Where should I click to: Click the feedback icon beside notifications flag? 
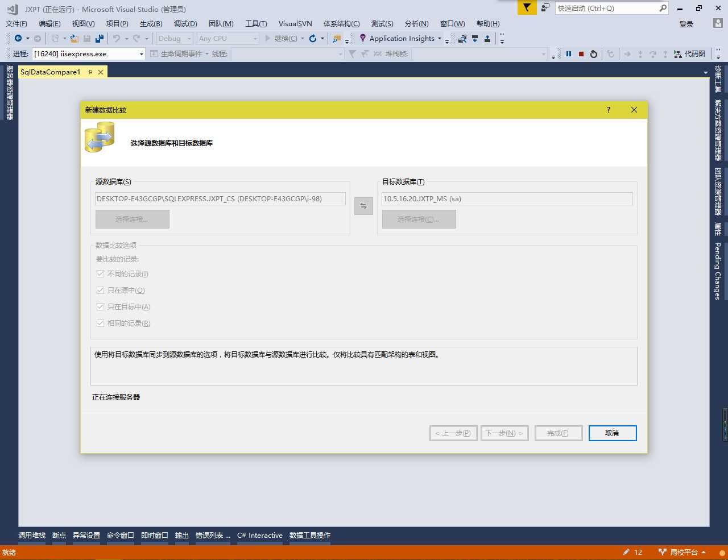pyautogui.click(x=545, y=7)
